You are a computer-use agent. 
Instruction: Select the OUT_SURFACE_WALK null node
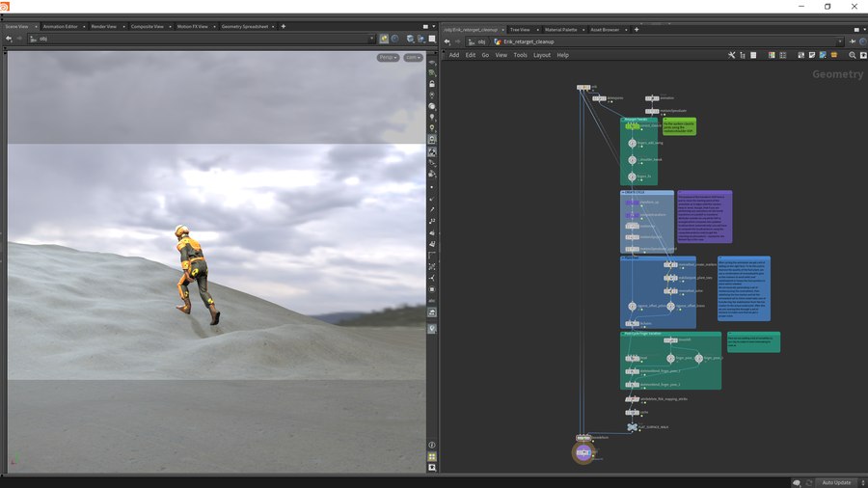coord(633,426)
